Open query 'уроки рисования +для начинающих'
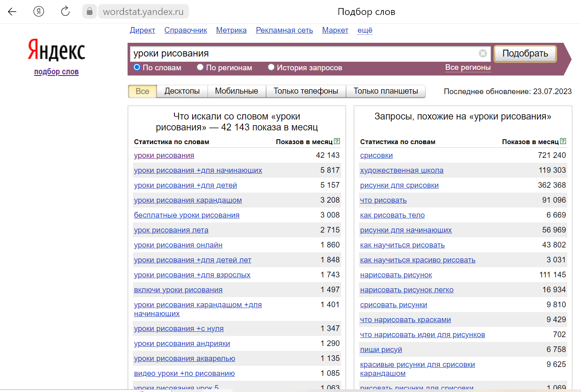 (x=198, y=170)
